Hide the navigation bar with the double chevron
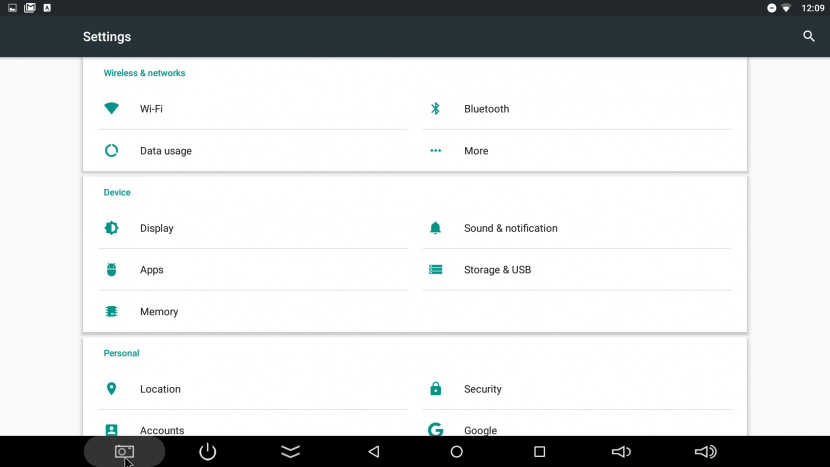Screen dimensions: 830x467 [291, 452]
